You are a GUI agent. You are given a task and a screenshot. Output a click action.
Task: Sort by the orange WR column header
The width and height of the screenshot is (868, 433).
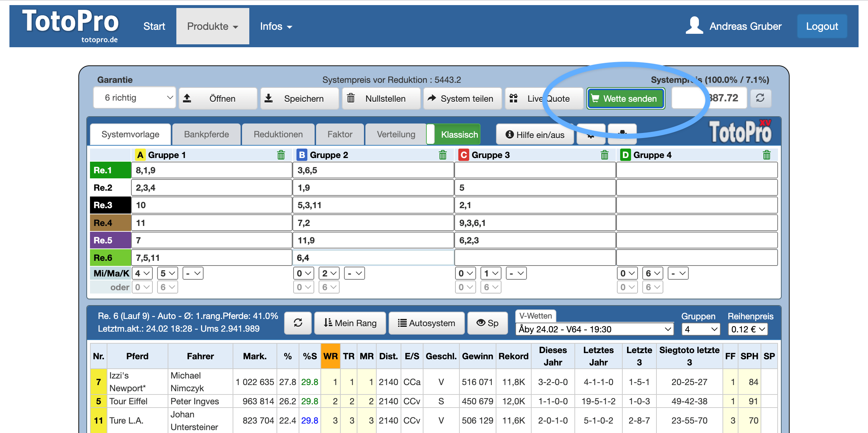pos(331,356)
